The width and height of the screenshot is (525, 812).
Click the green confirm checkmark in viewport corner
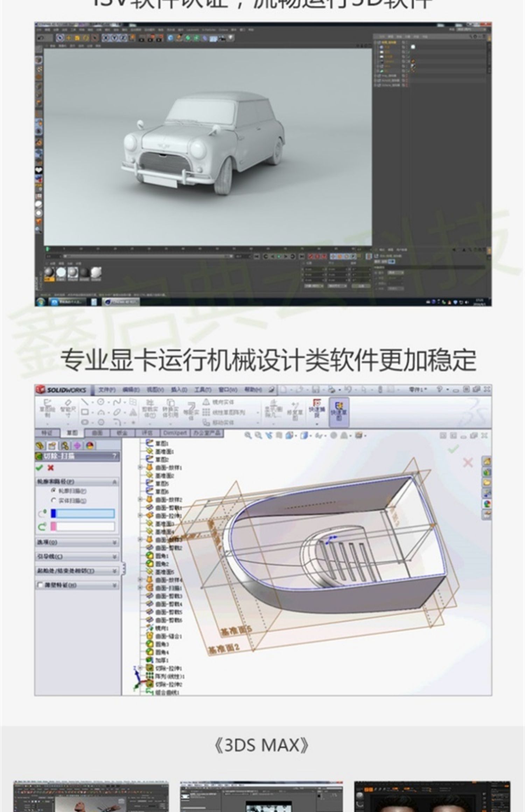coord(453,448)
